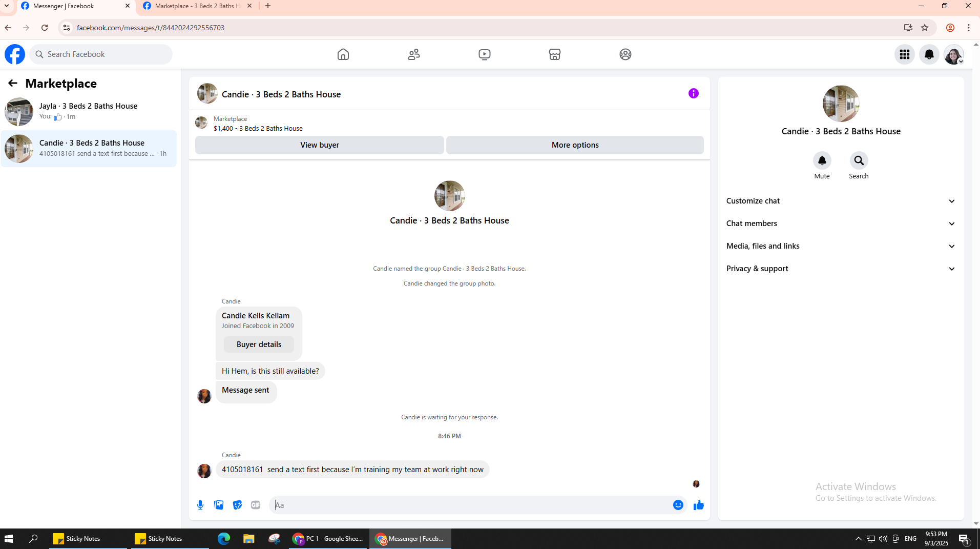
Task: Open File Explorer from the taskbar
Action: [x=249, y=539]
